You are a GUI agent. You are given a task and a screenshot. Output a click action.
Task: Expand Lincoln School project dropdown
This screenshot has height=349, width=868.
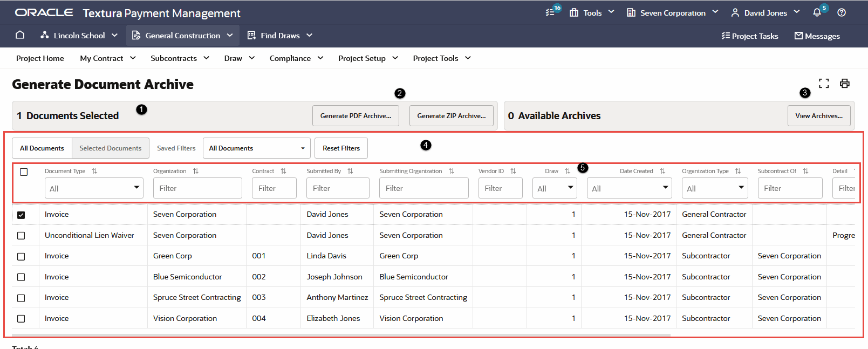[79, 35]
